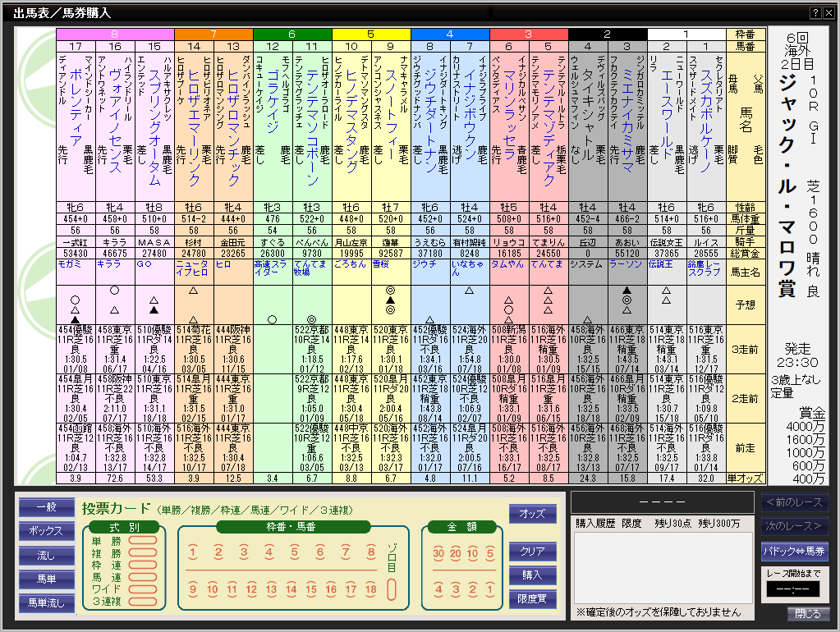Open the オッズ odds view
The height and width of the screenshot is (632, 840).
pos(532,514)
